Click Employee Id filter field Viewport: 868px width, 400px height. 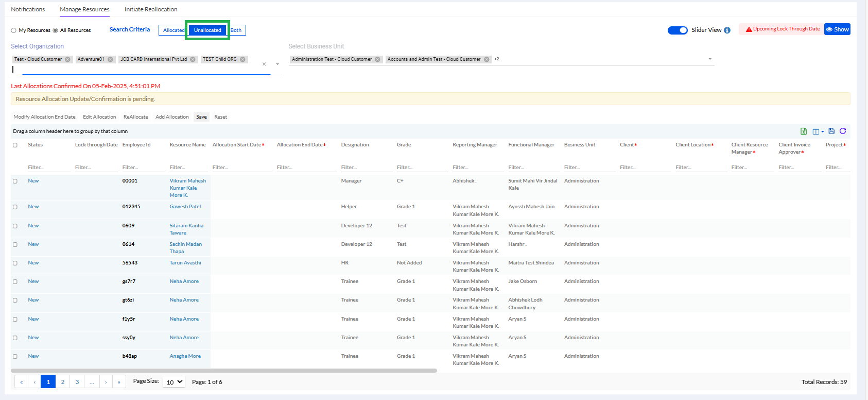click(x=144, y=168)
